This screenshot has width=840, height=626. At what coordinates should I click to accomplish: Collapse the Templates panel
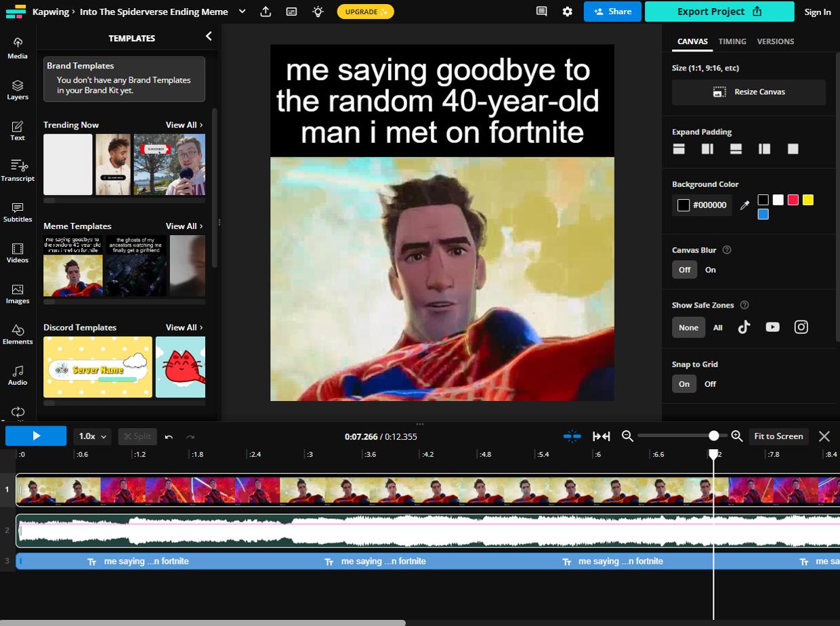[x=209, y=37]
